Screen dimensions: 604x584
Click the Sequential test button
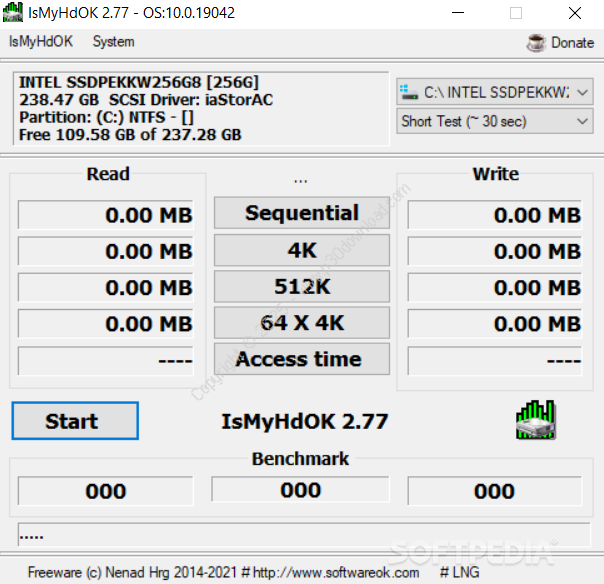pos(301,213)
